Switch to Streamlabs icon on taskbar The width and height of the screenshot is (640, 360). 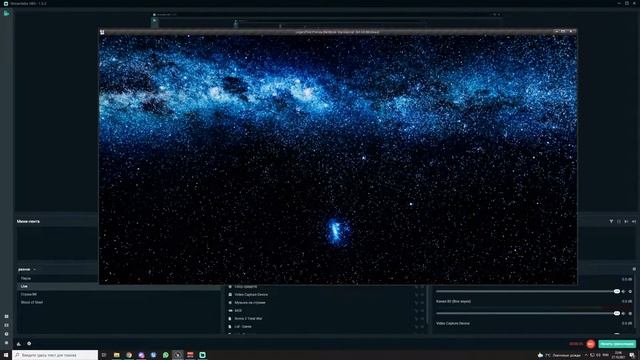click(202, 355)
